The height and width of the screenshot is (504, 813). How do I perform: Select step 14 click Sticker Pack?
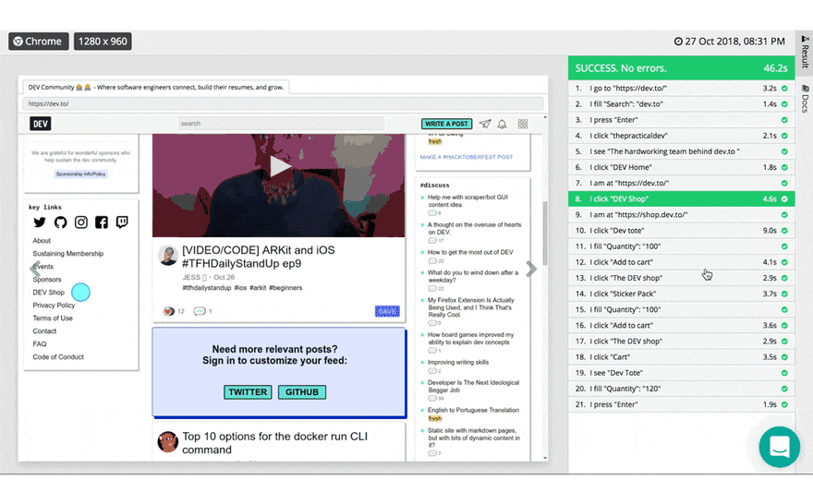coord(681,294)
